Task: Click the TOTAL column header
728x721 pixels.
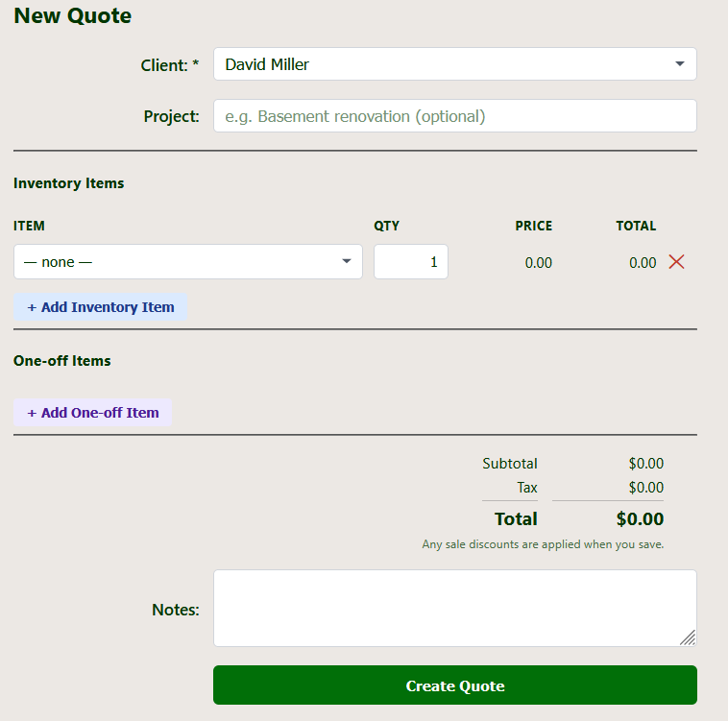Action: pos(636,226)
